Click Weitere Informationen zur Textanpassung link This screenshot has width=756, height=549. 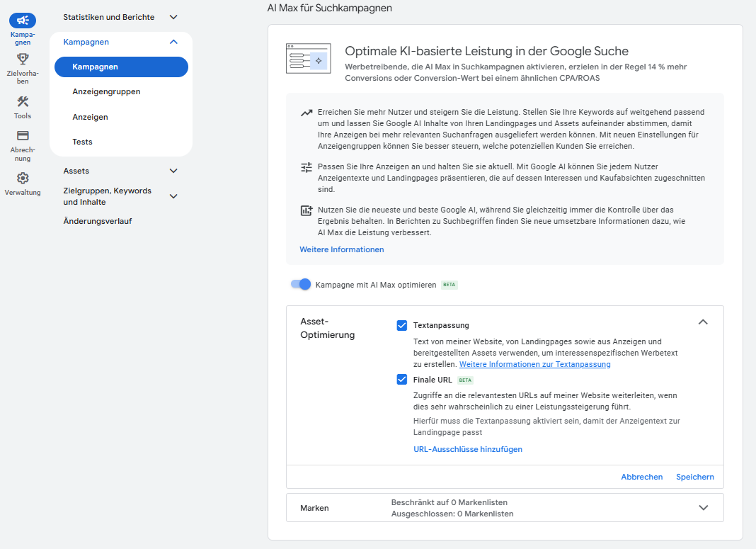pos(534,364)
